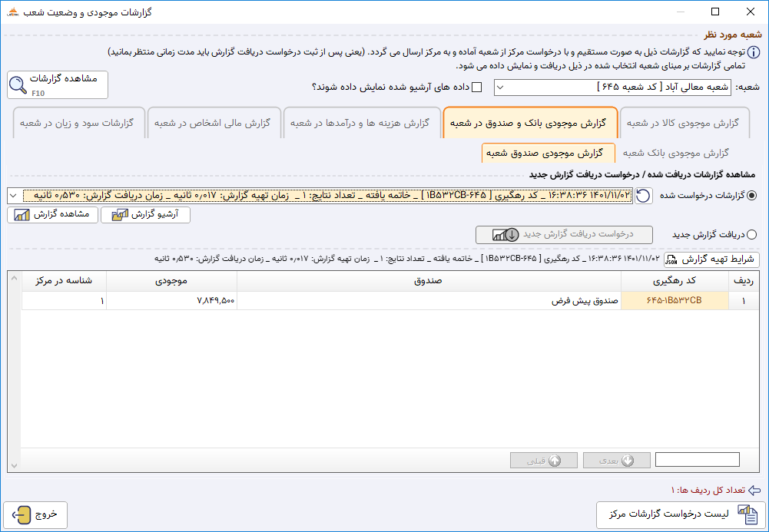Screen dimensions: 769x532
Task: Click the JSON icon on شرایط تهیه گزارش
Action: coord(671,260)
